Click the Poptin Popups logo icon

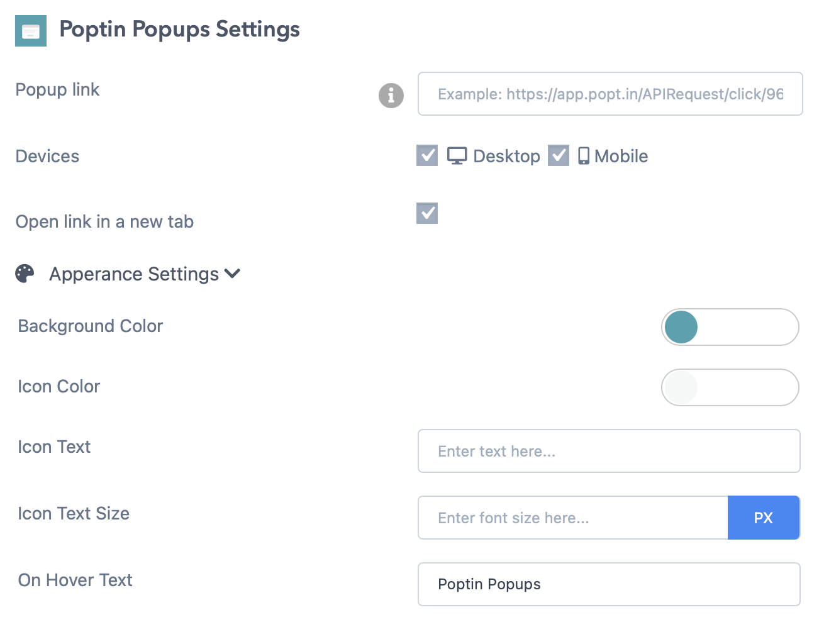coord(31,31)
